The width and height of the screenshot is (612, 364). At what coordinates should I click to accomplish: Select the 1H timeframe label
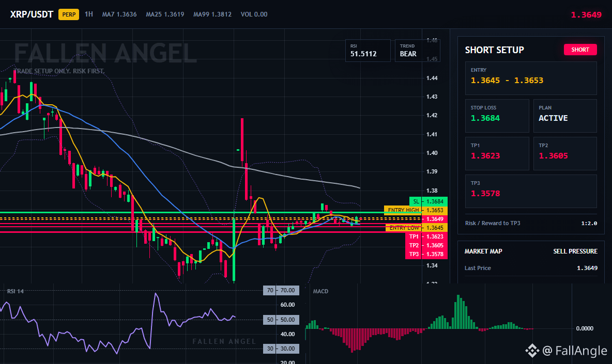click(88, 14)
